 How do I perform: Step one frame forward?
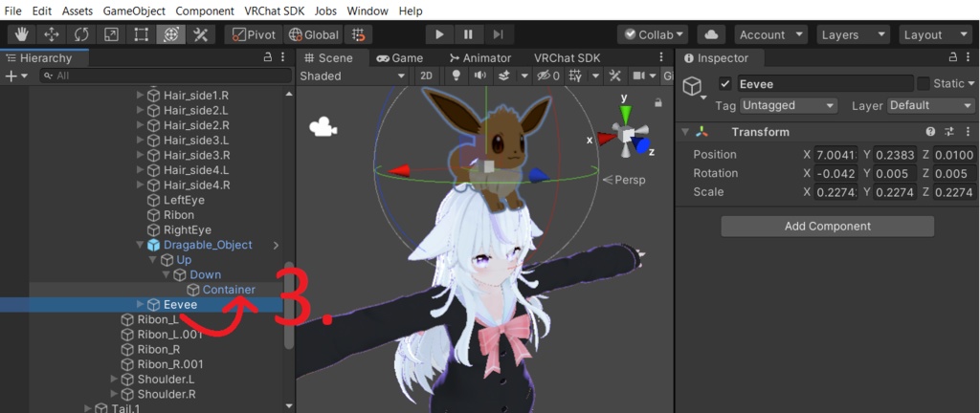click(498, 35)
